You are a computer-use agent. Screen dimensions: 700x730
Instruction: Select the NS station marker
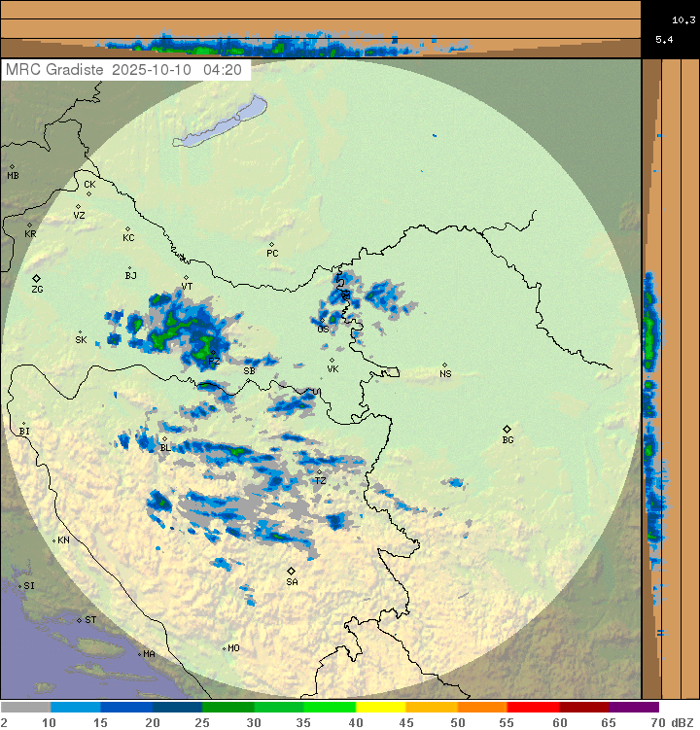coord(444,365)
